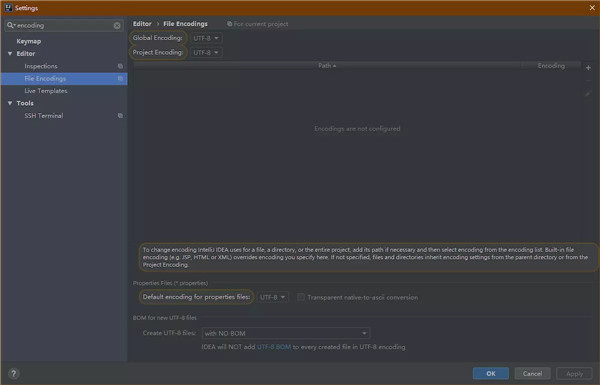Open Create UTF-8 files dropdown

(285, 333)
